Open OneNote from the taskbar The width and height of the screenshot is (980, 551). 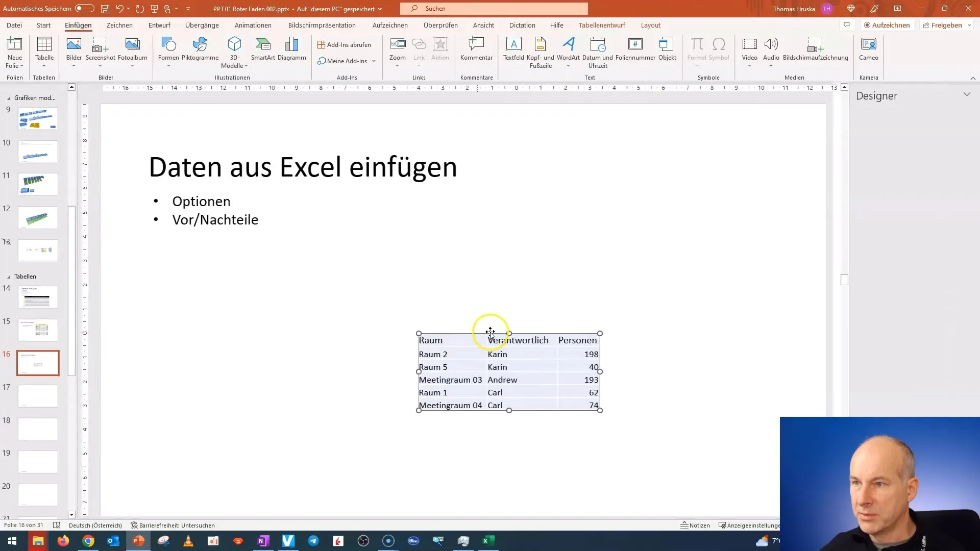click(x=263, y=541)
